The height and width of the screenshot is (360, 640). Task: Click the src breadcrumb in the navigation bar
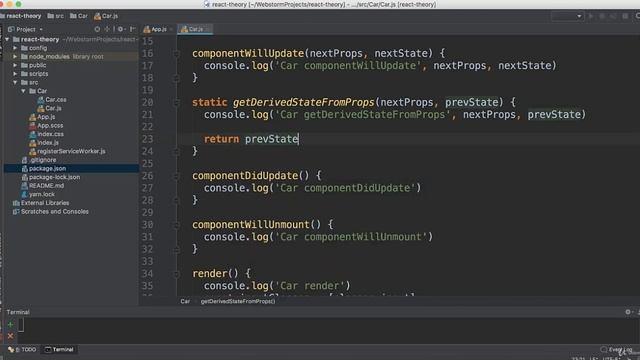(56, 16)
